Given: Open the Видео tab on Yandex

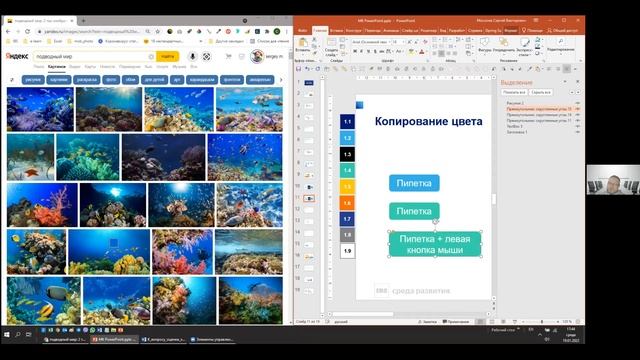Looking at the screenshot, I should (x=75, y=67).
